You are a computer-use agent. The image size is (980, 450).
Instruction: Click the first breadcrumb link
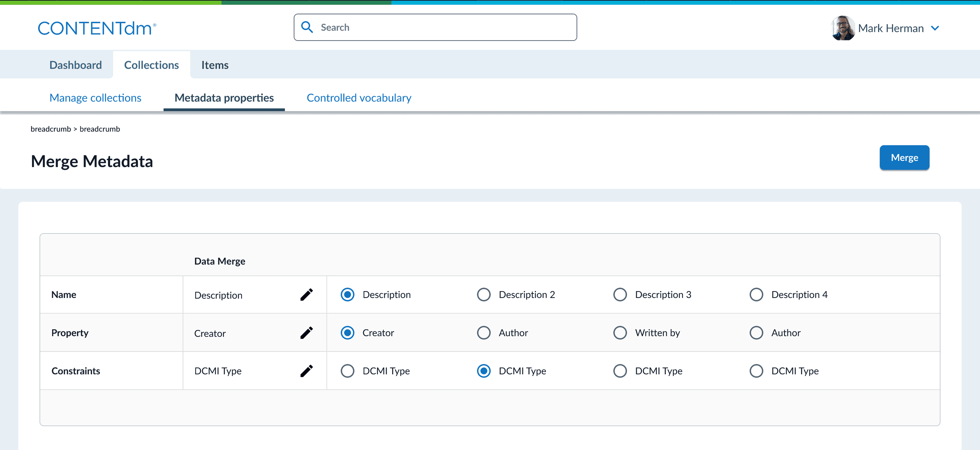coord(51,129)
